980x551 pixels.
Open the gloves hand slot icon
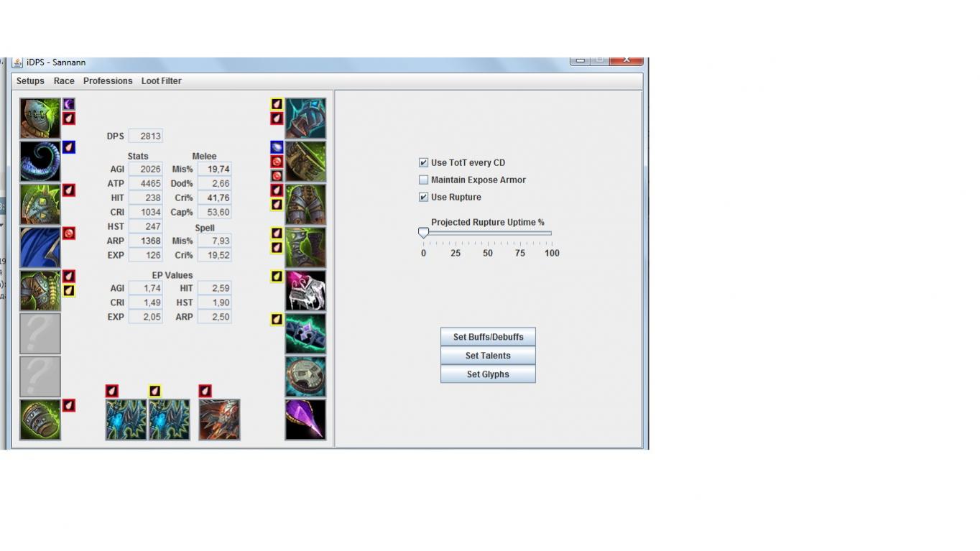305,119
